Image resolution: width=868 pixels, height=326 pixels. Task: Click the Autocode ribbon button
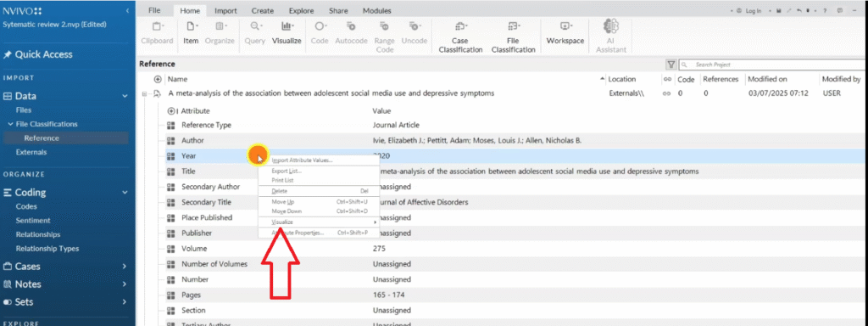coord(351,33)
